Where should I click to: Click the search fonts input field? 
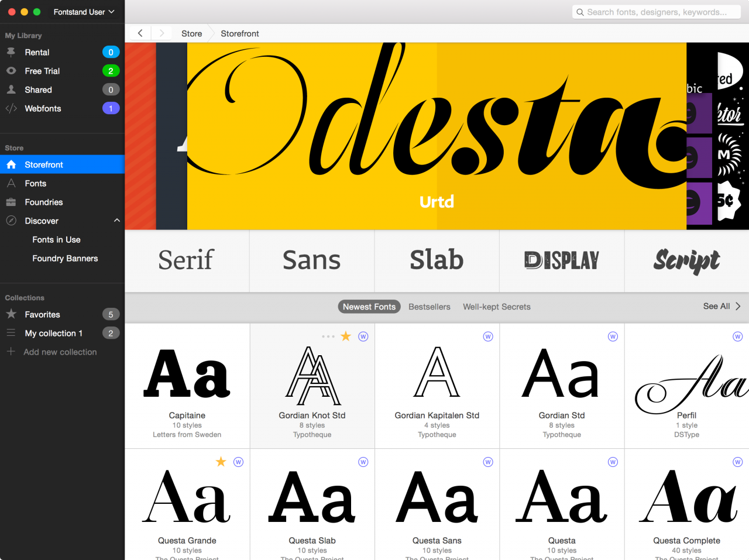pyautogui.click(x=657, y=12)
